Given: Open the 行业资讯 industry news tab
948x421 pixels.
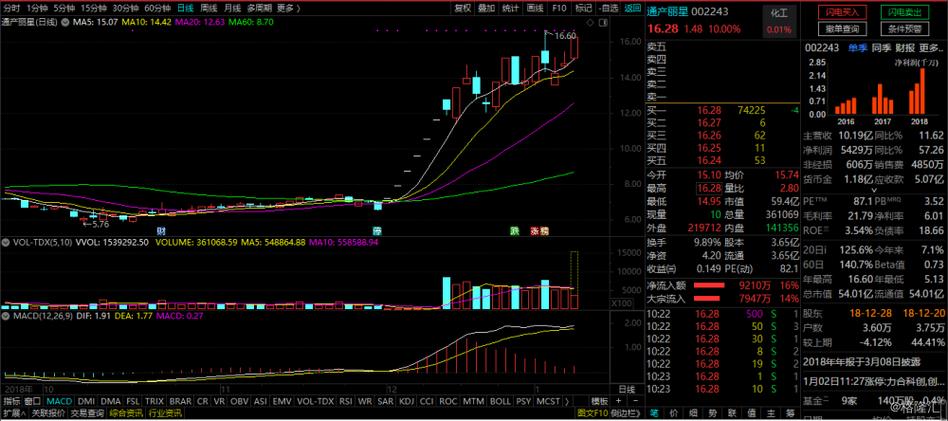Looking at the screenshot, I should click(x=165, y=413).
